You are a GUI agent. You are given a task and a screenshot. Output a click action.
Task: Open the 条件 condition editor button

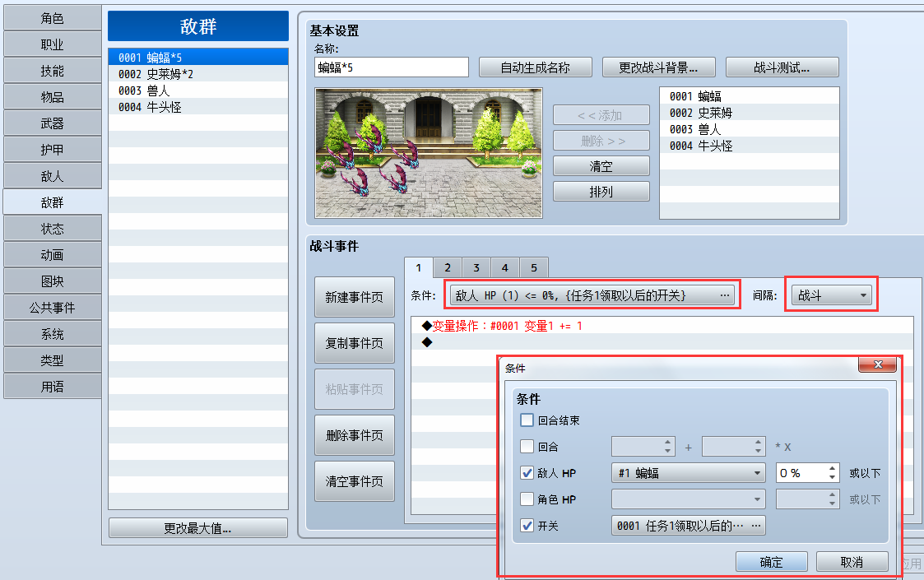(592, 295)
